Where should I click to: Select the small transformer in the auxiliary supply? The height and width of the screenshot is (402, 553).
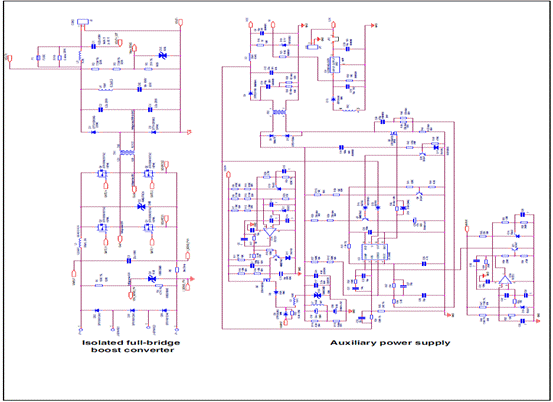[279, 112]
